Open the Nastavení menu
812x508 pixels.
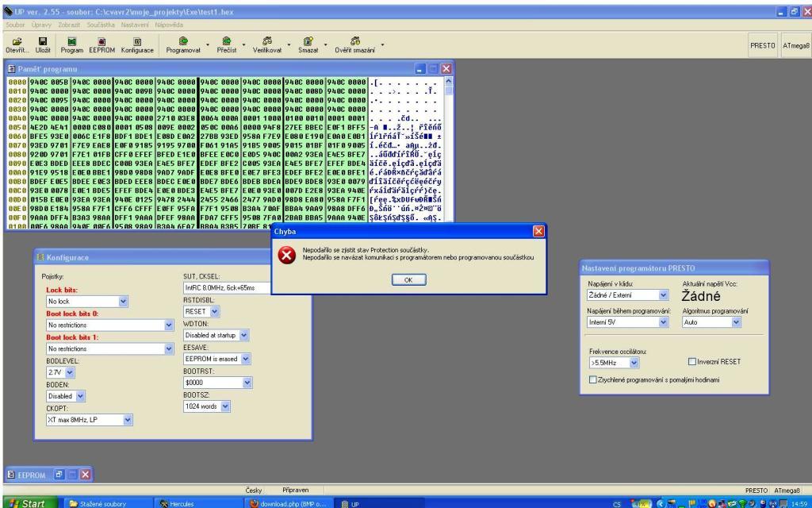135,25
